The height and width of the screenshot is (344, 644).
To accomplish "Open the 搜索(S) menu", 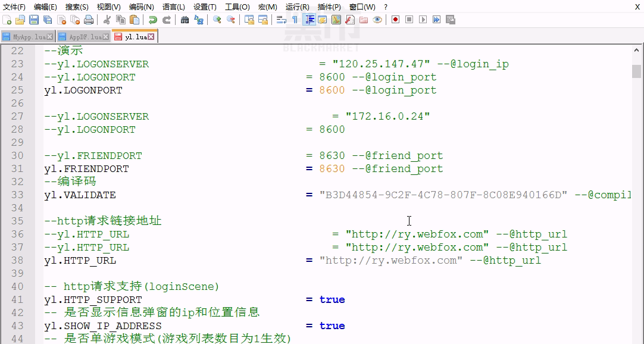I will (77, 7).
